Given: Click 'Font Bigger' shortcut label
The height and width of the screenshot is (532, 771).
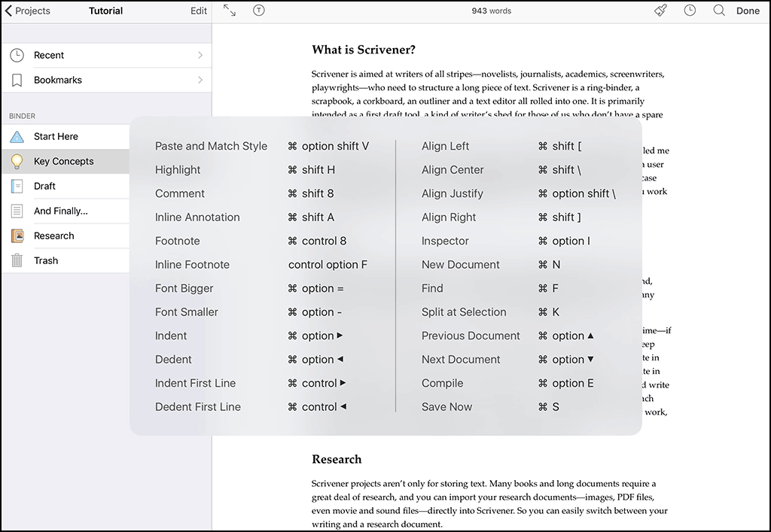Looking at the screenshot, I should pyautogui.click(x=184, y=288).
